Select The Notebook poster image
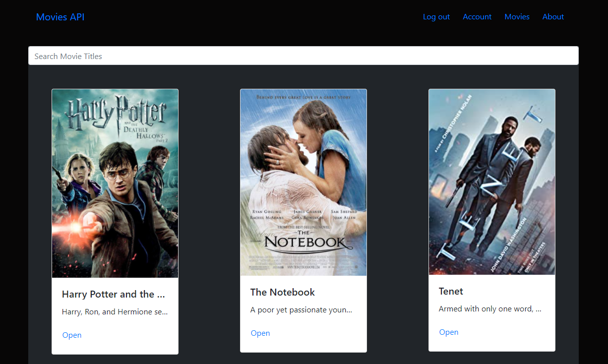The width and height of the screenshot is (608, 364). 304,182
